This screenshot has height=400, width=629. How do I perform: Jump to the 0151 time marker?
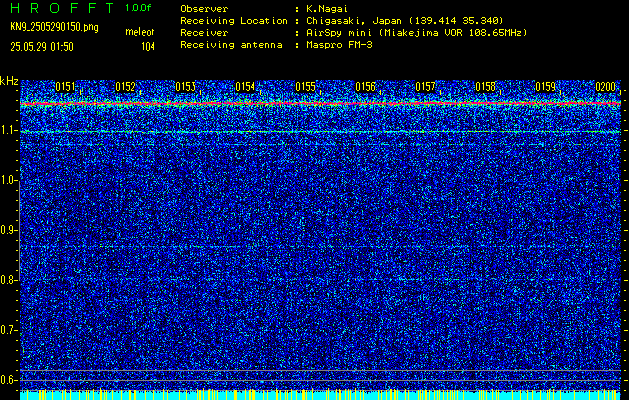[x=65, y=87]
